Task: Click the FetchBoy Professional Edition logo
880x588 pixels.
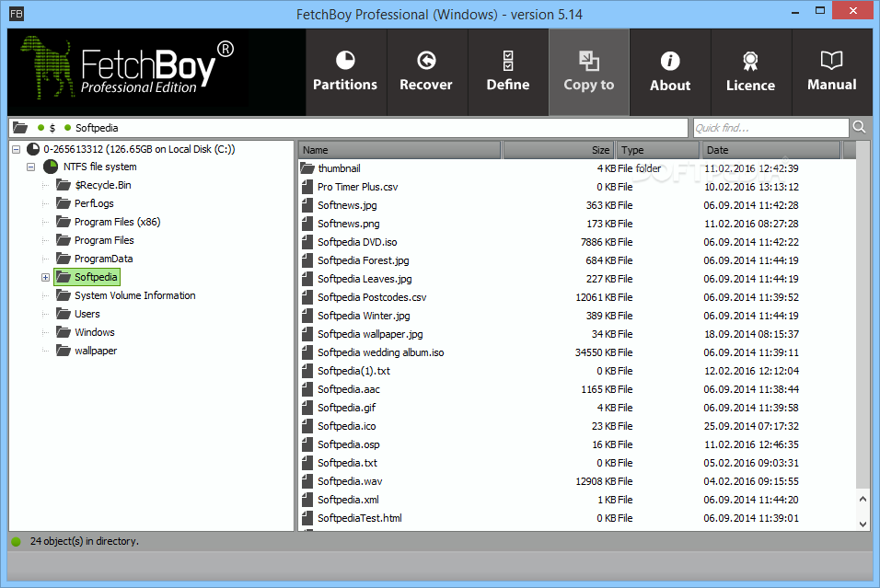Action: point(128,68)
